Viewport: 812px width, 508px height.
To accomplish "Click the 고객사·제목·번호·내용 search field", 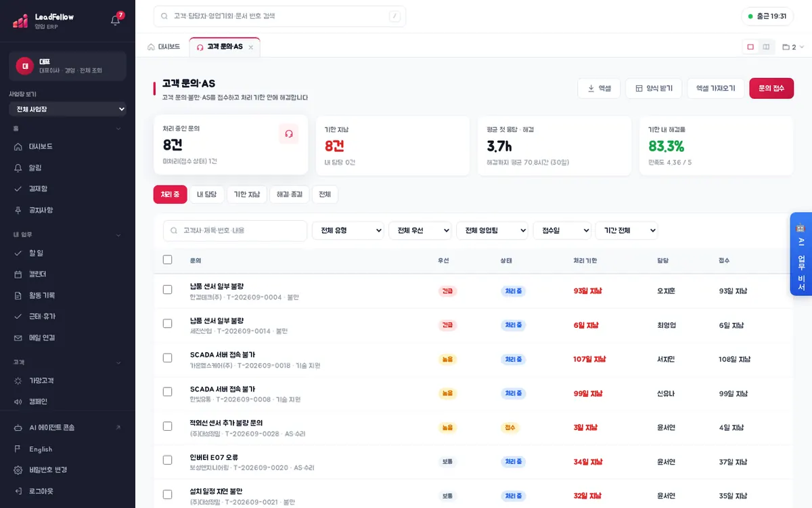I will tap(235, 230).
